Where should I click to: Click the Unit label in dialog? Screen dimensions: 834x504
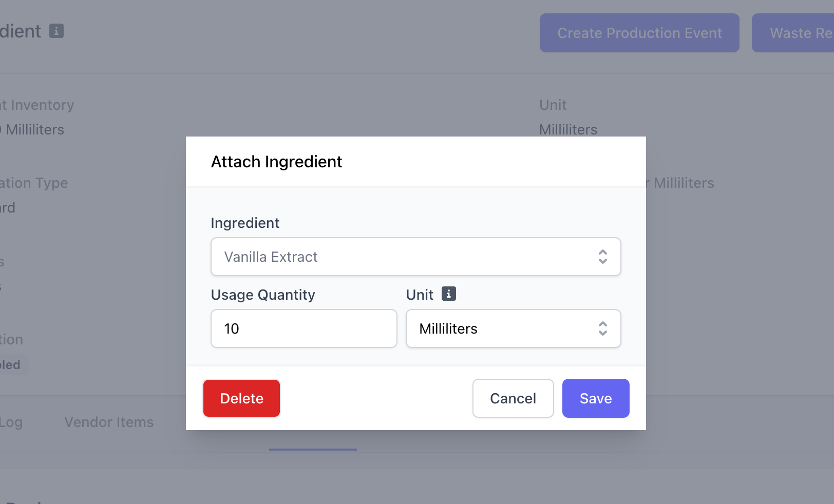point(420,295)
